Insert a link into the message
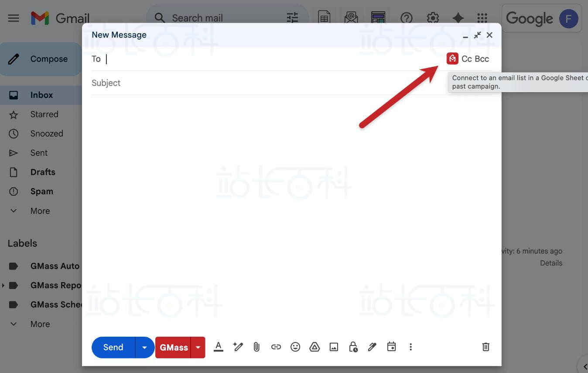The height and width of the screenshot is (373, 588). click(276, 347)
